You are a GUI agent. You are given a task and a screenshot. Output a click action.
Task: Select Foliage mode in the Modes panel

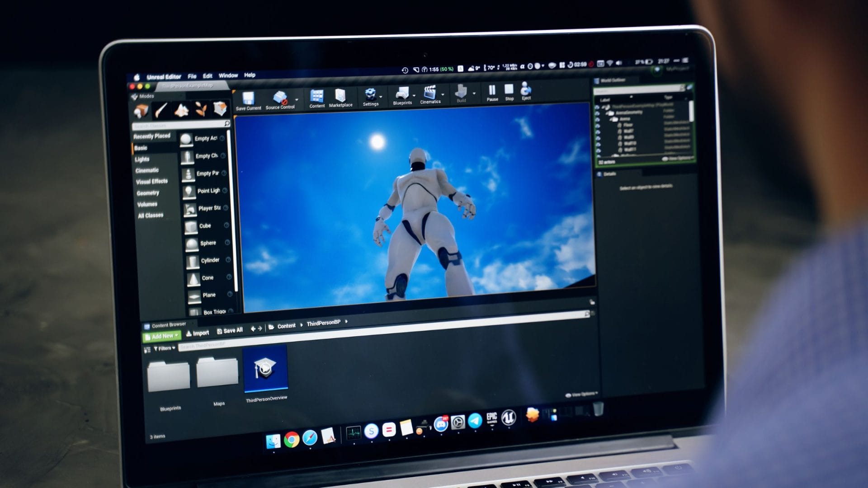pyautogui.click(x=201, y=108)
